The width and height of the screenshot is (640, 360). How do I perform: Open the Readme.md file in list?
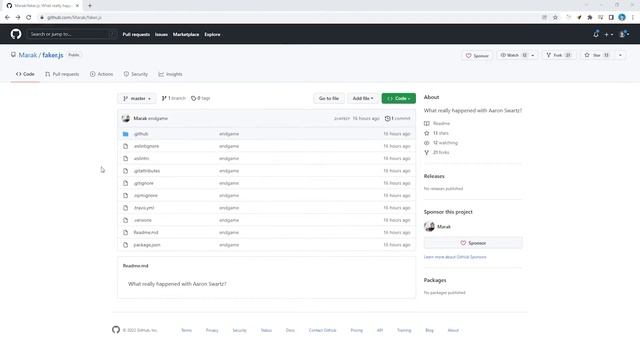(x=146, y=233)
